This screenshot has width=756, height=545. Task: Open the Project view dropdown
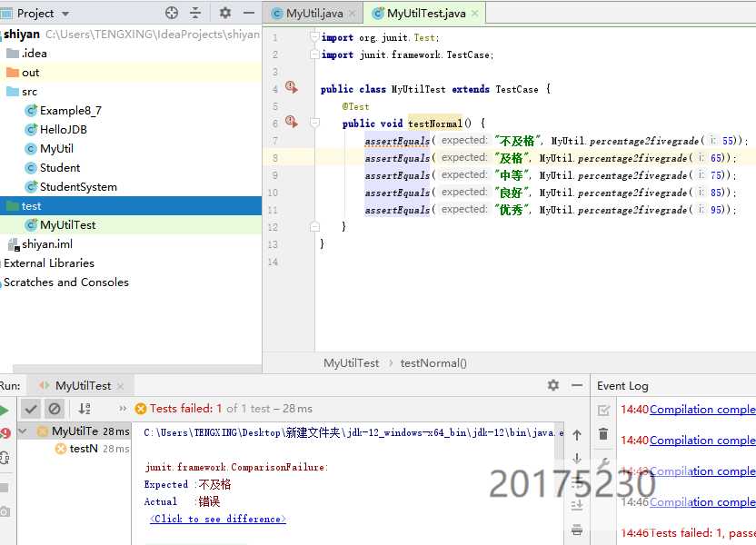point(65,14)
